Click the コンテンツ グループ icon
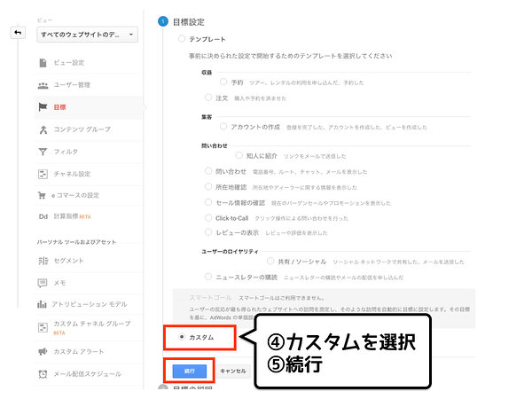Viewport: 532px width, 399px height. coord(43,129)
